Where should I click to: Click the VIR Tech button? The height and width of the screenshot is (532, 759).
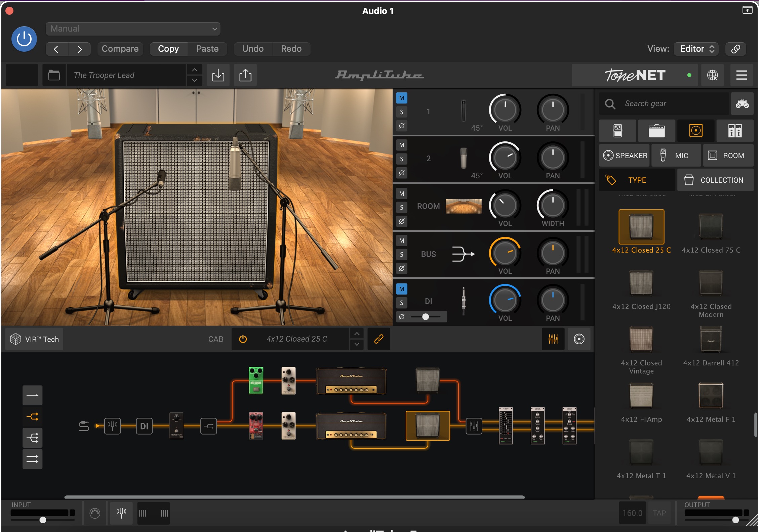tap(34, 339)
